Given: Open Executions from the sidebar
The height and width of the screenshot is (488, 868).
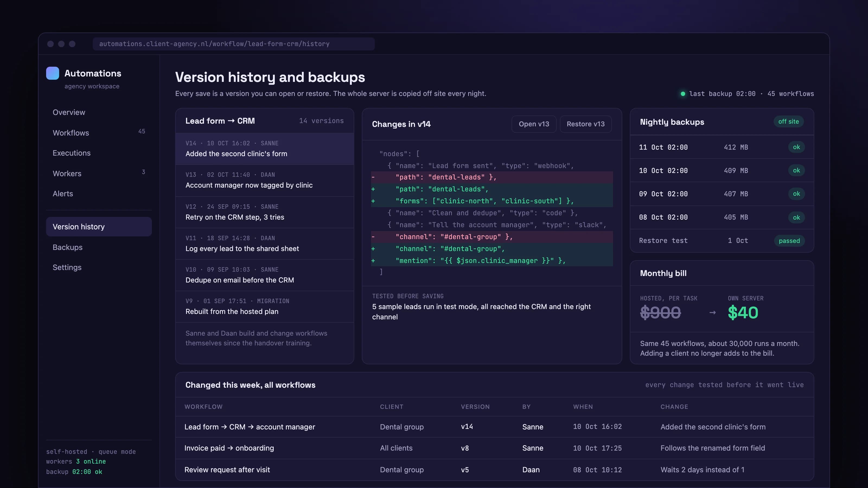Looking at the screenshot, I should pyautogui.click(x=99, y=153).
